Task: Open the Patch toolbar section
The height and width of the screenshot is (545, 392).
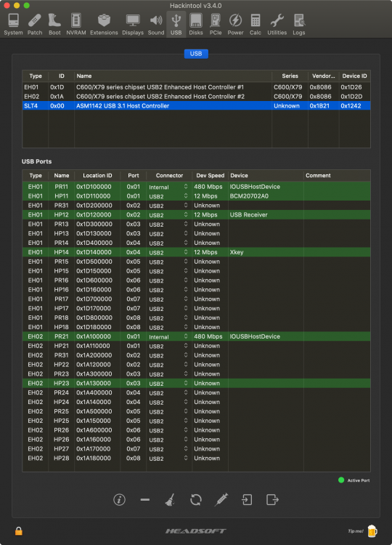Action: point(35,24)
